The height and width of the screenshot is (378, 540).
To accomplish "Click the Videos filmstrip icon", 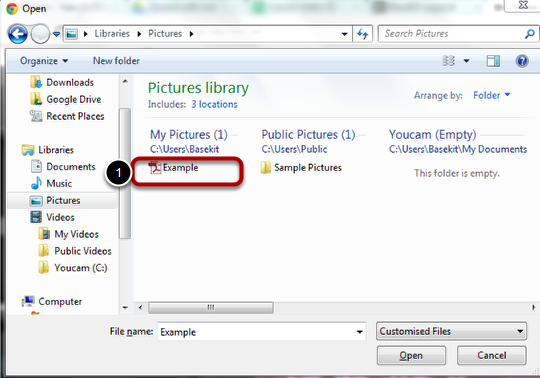I will click(x=36, y=217).
